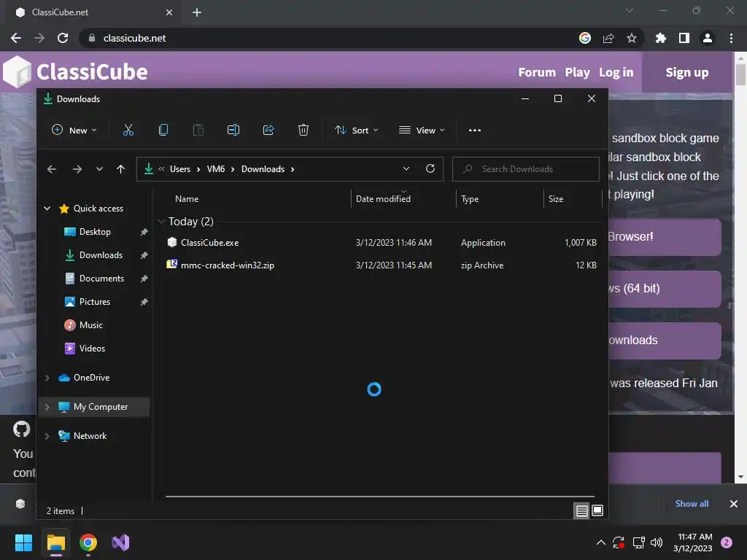Click the Sign up button on ClassiCube

(x=687, y=72)
